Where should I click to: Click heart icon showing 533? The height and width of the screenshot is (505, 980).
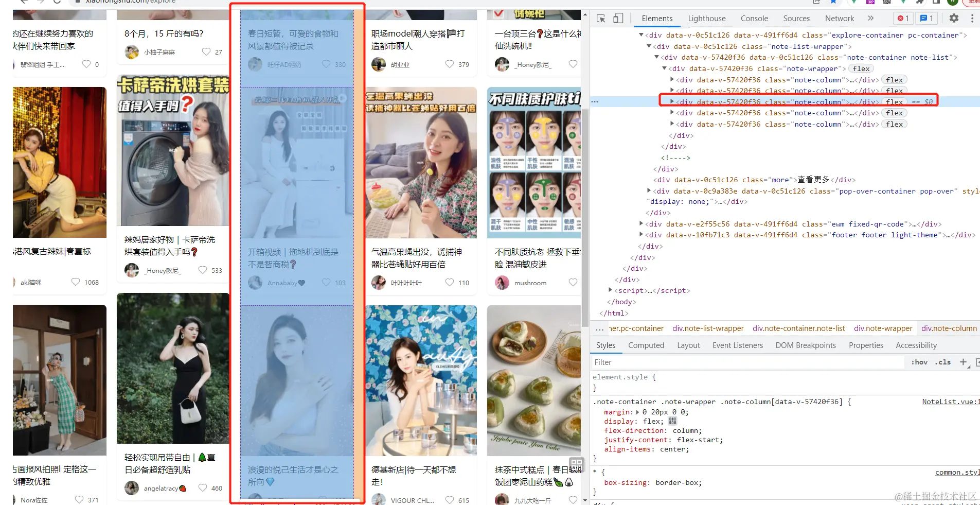pyautogui.click(x=203, y=270)
